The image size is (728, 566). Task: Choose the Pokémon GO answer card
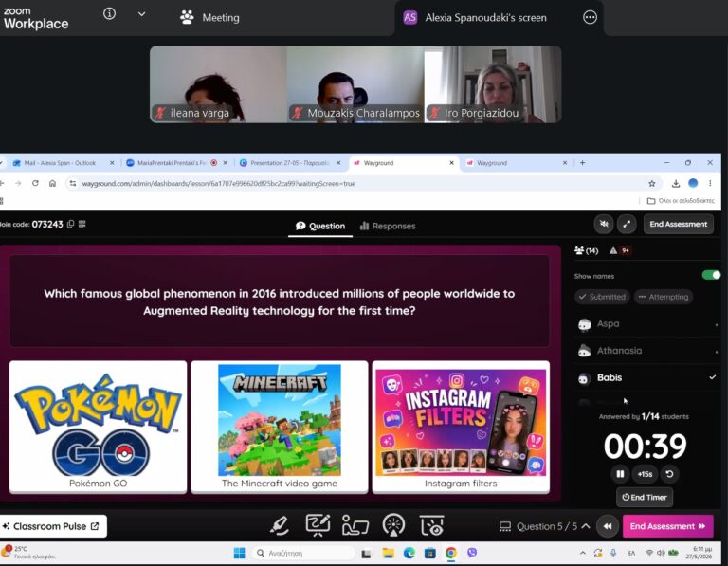click(x=98, y=427)
